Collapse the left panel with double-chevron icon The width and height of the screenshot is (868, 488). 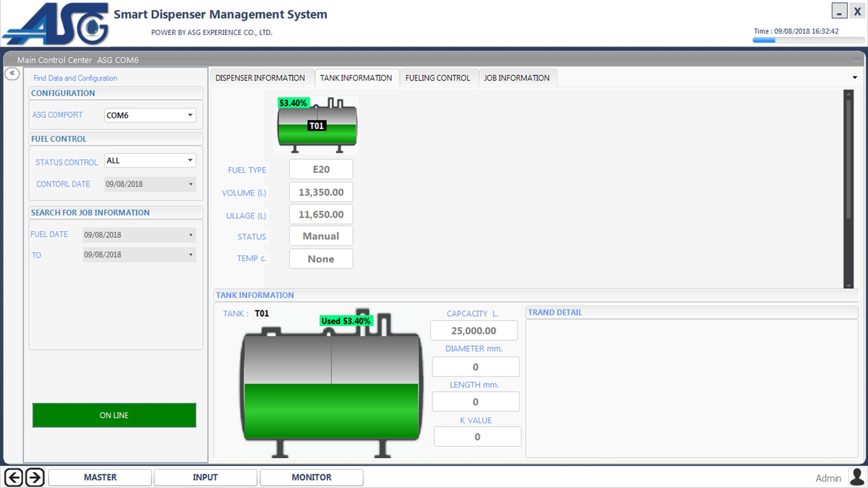pos(13,73)
